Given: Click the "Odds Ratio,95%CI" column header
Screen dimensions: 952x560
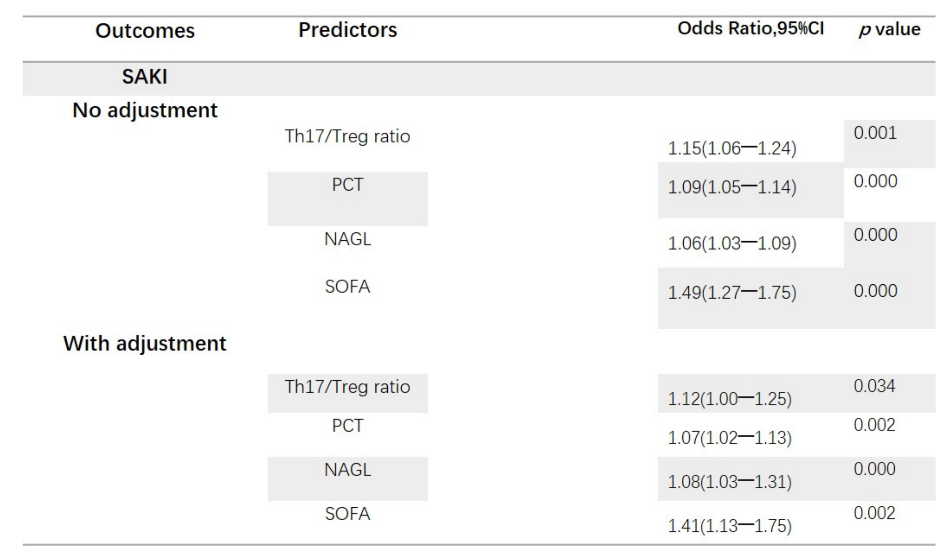Looking at the screenshot, I should tap(751, 29).
